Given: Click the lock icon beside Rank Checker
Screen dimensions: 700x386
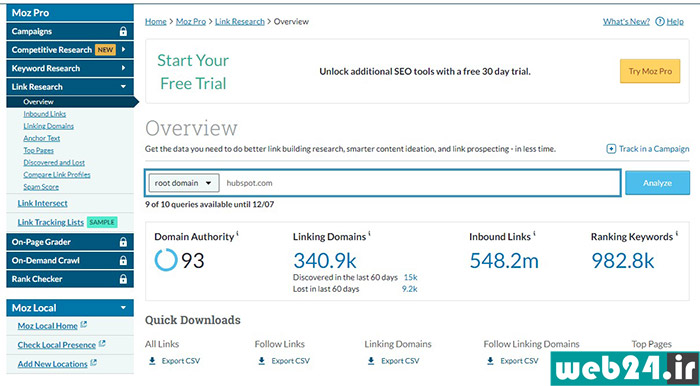Looking at the screenshot, I should point(123,279).
